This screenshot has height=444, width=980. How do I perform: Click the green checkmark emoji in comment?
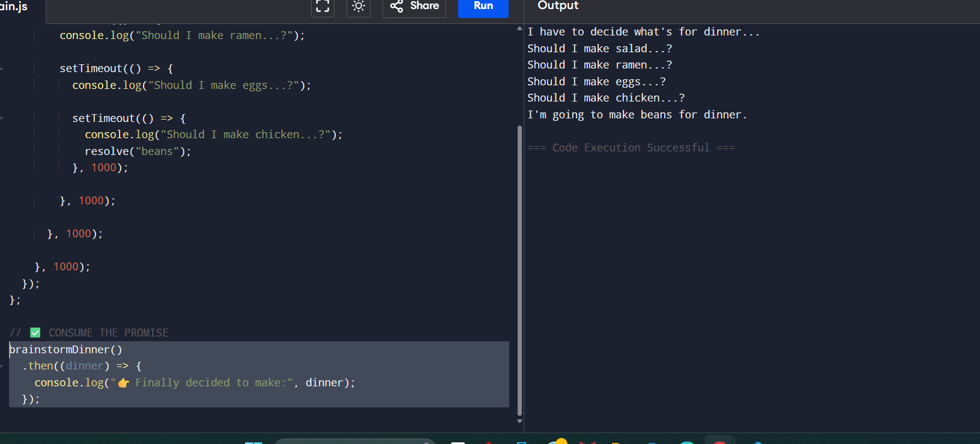(x=35, y=333)
